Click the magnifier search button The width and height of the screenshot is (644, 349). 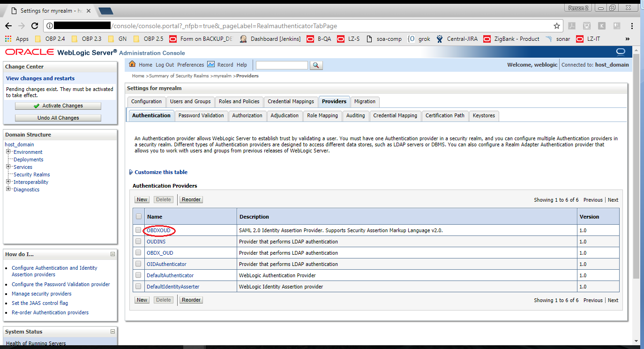pos(316,65)
